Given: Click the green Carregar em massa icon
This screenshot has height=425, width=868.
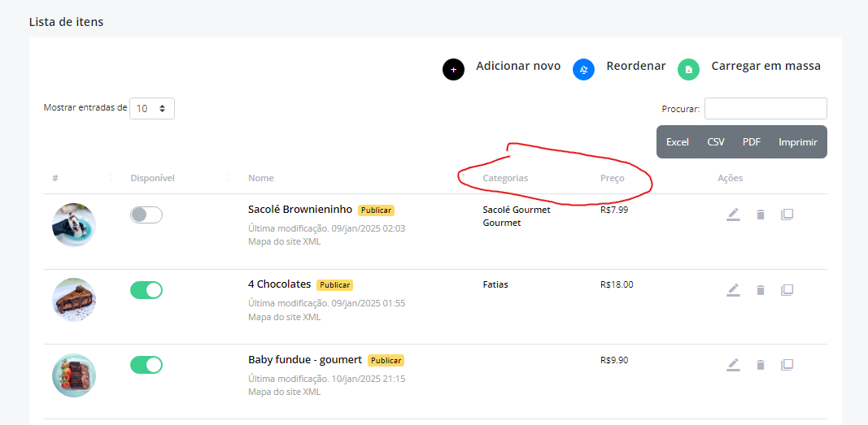Looking at the screenshot, I should (689, 70).
